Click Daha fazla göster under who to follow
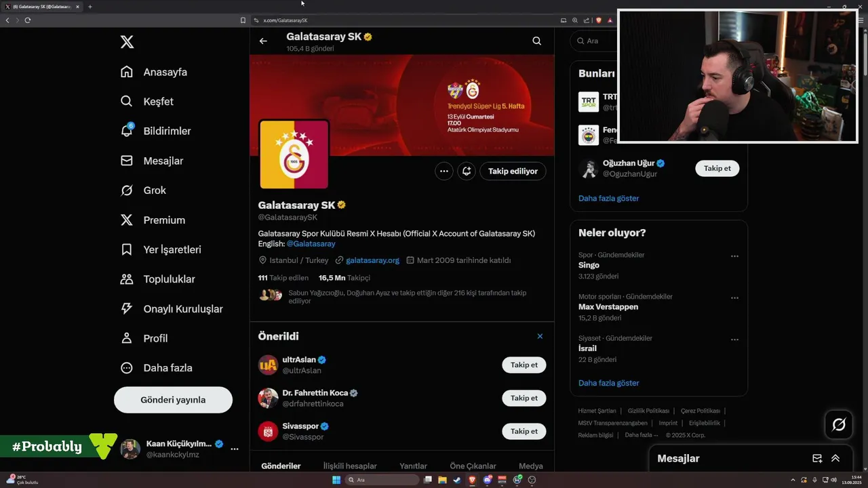This screenshot has width=868, height=488. 608,199
